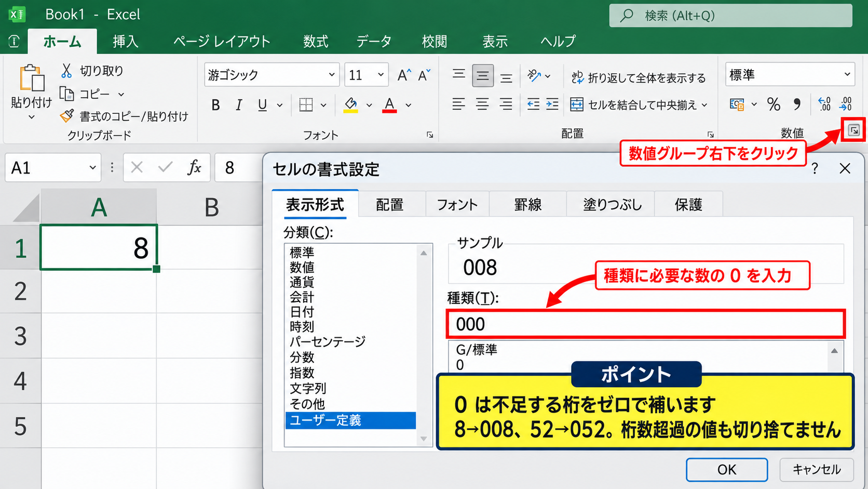This screenshot has width=868, height=489.
Task: Select cell A1 containing 8
Action: tap(99, 247)
